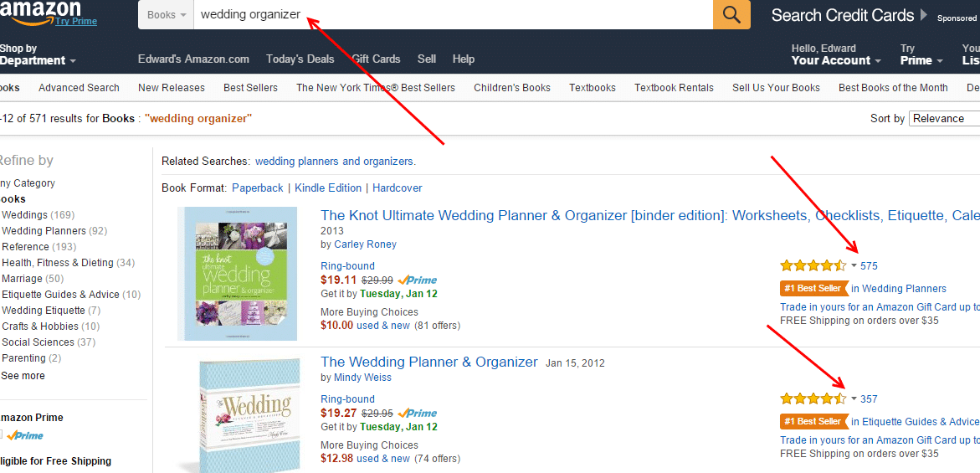Screen dimensions: 980x473
Task: Open the Amazon logo home link
Action: (41, 11)
